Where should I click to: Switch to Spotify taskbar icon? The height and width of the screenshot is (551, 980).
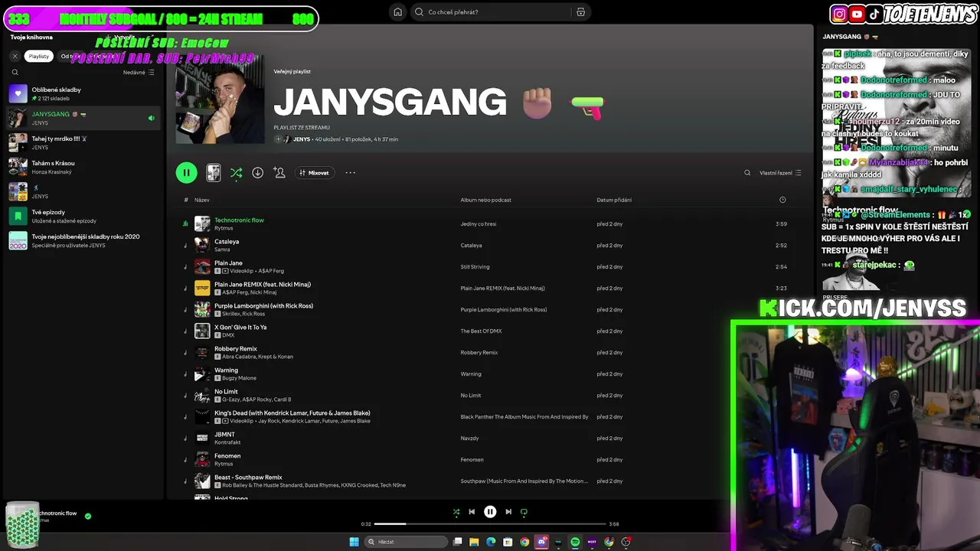pyautogui.click(x=575, y=542)
